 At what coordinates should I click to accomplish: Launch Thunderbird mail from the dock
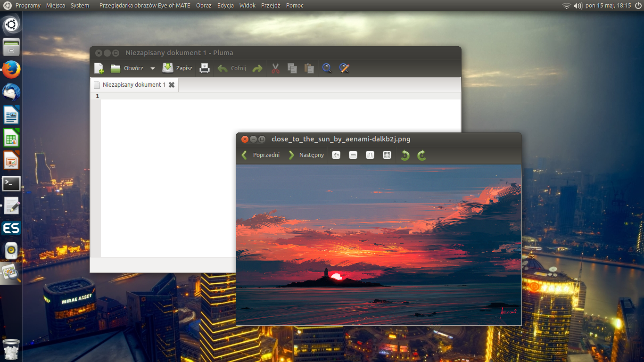(x=11, y=92)
